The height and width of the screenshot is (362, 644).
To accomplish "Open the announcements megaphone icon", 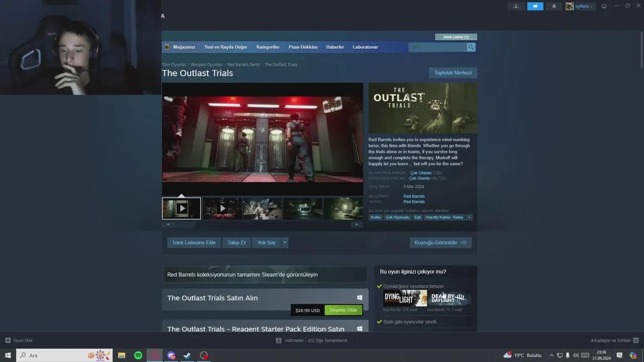I will pos(535,6).
